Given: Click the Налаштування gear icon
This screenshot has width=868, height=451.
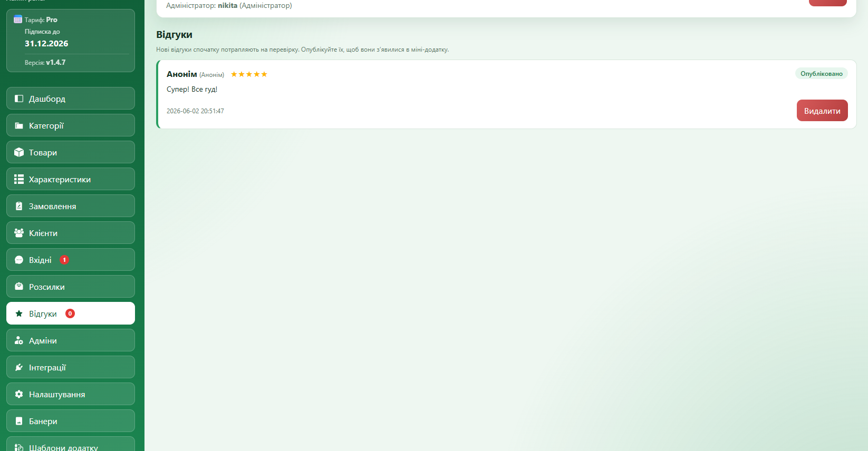Looking at the screenshot, I should click(19, 394).
